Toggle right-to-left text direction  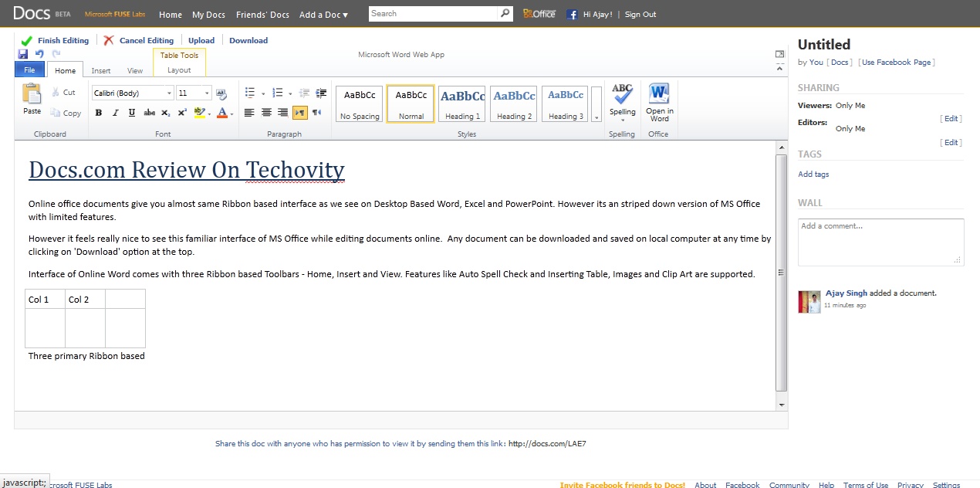(316, 113)
